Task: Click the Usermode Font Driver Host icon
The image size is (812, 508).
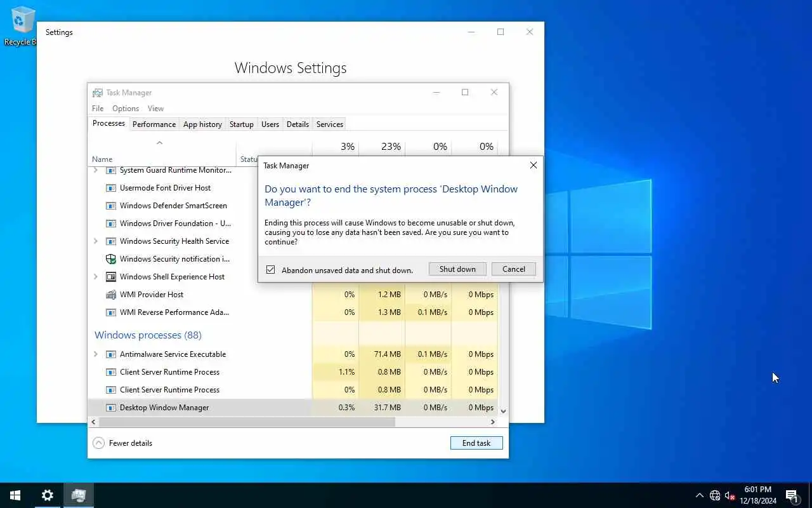Action: (111, 188)
